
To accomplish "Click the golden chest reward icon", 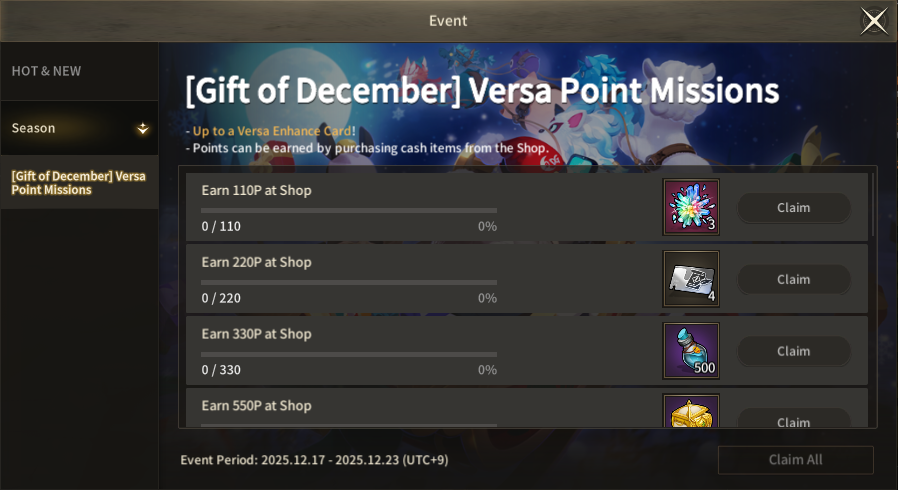I will pyautogui.click(x=691, y=413).
